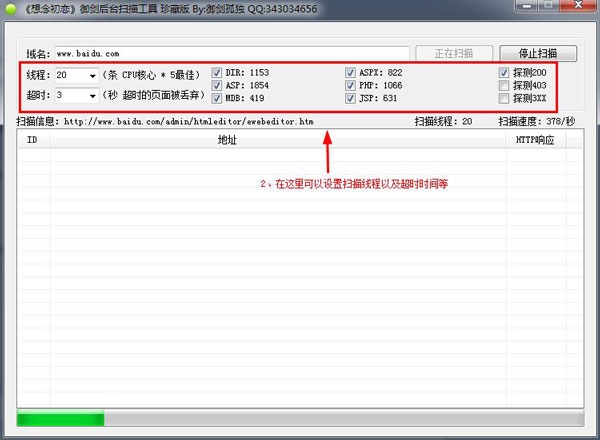Image resolution: width=600 pixels, height=440 pixels.
Task: Click the 停止扫描 stop scan button
Action: point(538,54)
